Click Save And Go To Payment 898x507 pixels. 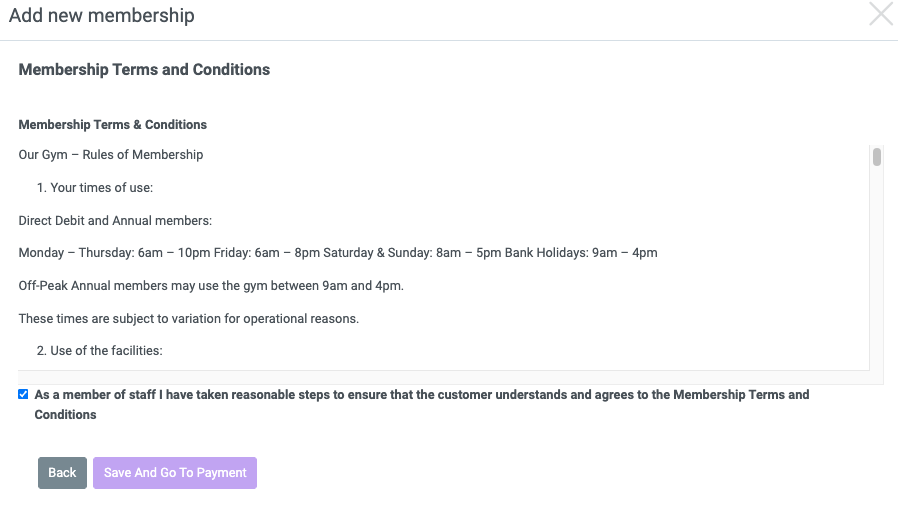click(x=175, y=473)
